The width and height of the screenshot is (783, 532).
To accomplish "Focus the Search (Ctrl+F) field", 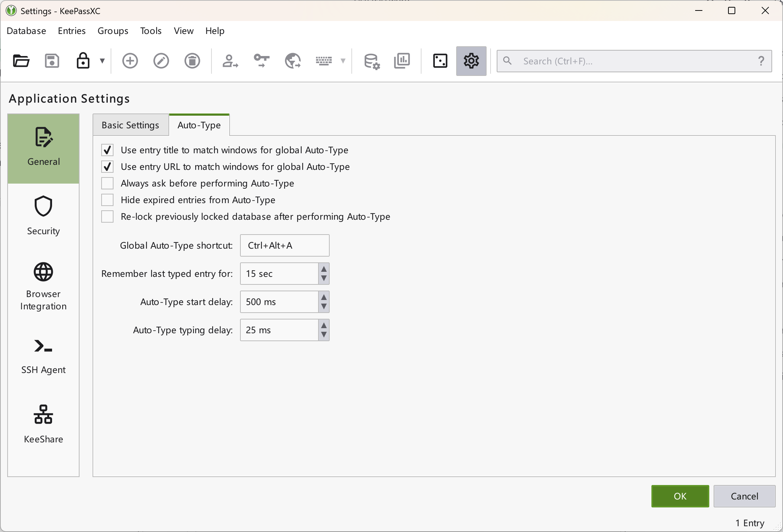I will pyautogui.click(x=634, y=61).
